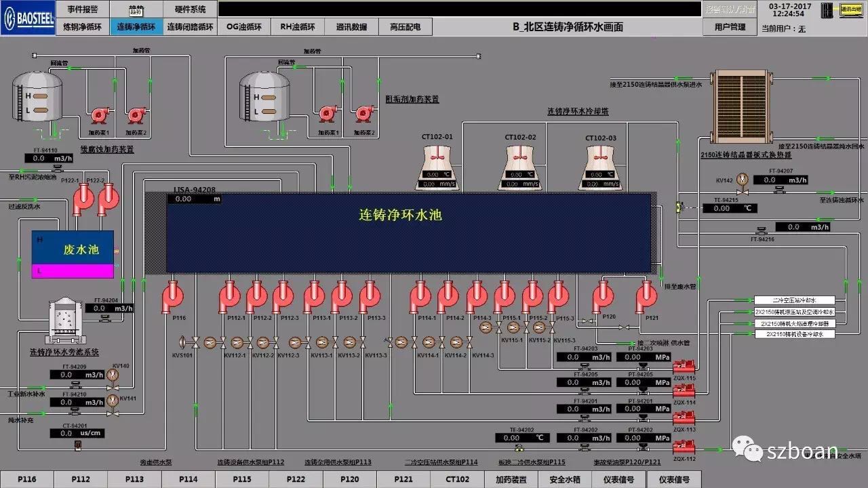Switch to the OG油循环 tab
The width and height of the screenshot is (868, 488).
[x=243, y=27]
